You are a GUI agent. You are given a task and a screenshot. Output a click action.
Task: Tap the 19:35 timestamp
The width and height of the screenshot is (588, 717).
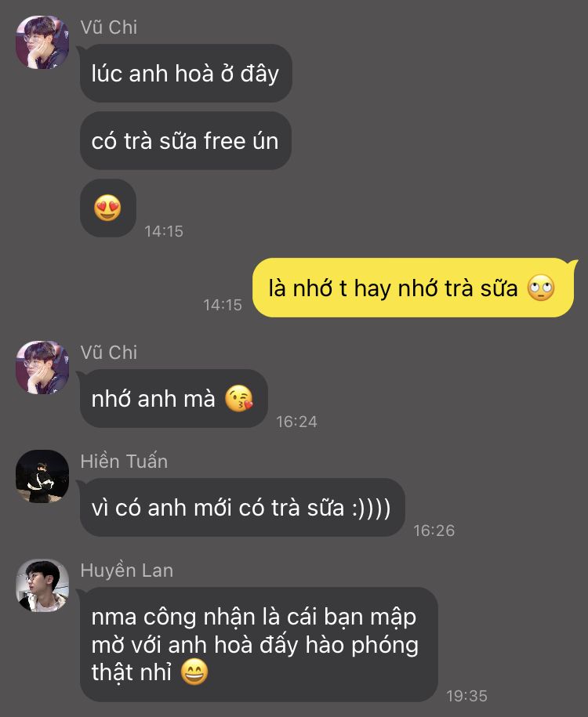pos(466,696)
